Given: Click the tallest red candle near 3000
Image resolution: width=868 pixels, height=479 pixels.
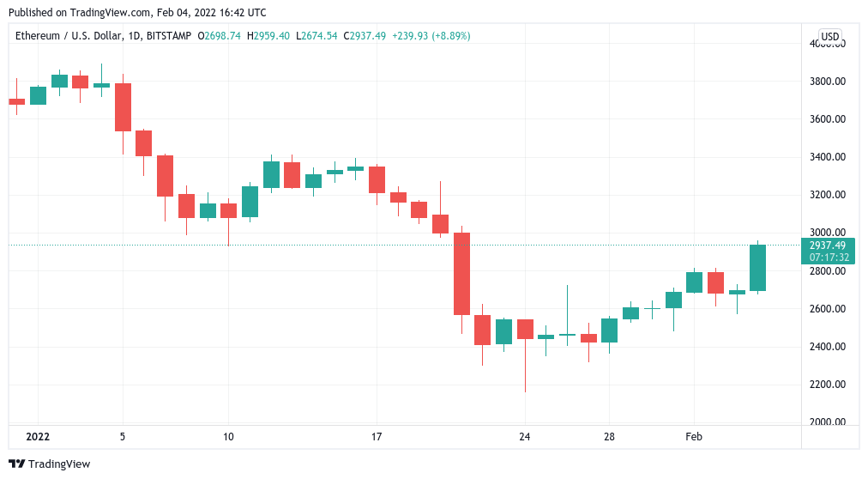Looking at the screenshot, I should click(461, 274).
